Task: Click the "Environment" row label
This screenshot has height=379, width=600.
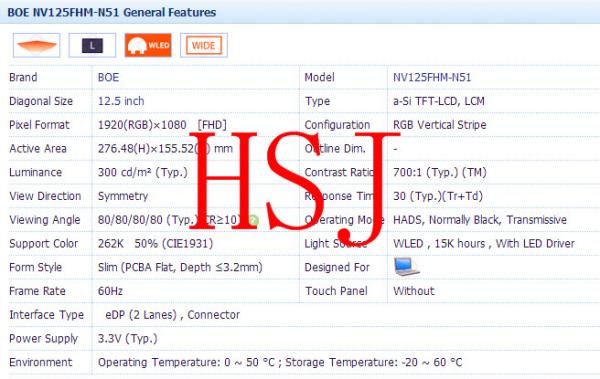Action: 41,362
